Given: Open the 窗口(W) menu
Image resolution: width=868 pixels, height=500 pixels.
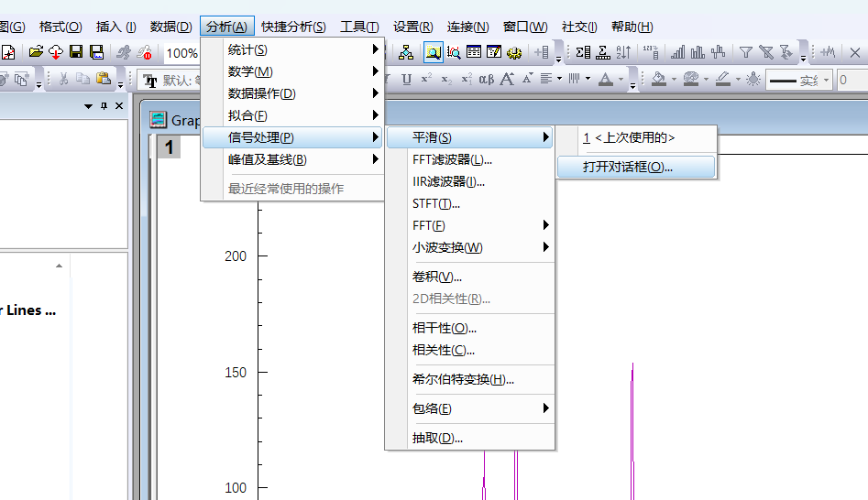Looking at the screenshot, I should (x=525, y=27).
